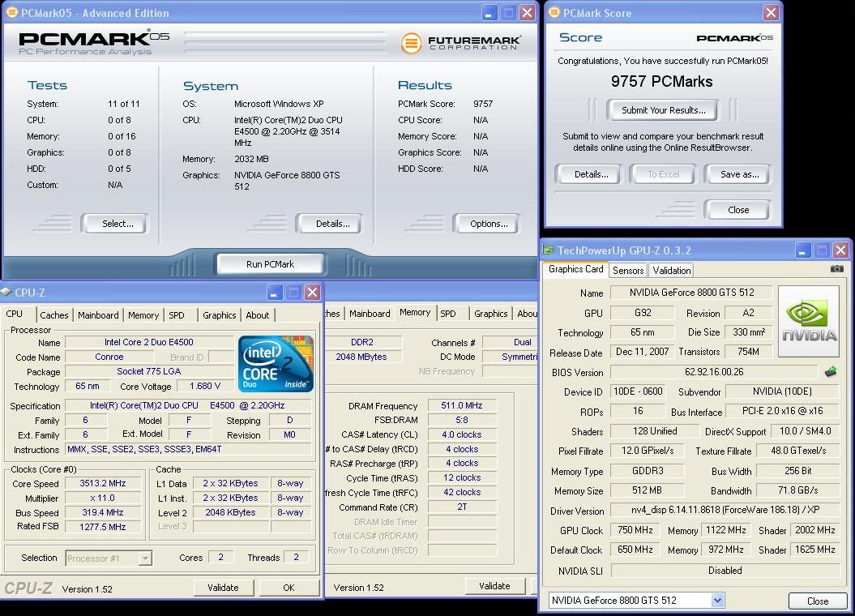This screenshot has height=616, width=855.
Task: Click the BIOS save chip icon in GPU-Z
Action: tap(831, 372)
